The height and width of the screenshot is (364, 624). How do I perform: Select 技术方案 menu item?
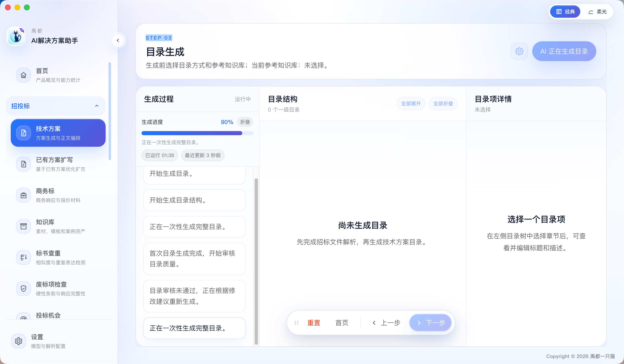(x=58, y=133)
